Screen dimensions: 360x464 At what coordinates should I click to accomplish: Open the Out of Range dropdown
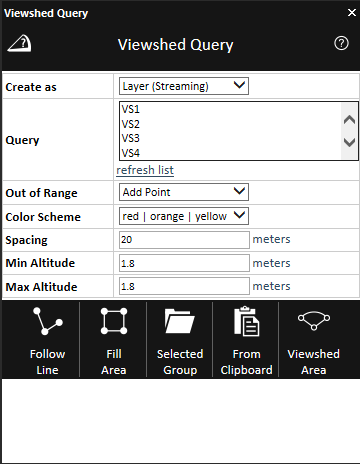(184, 192)
